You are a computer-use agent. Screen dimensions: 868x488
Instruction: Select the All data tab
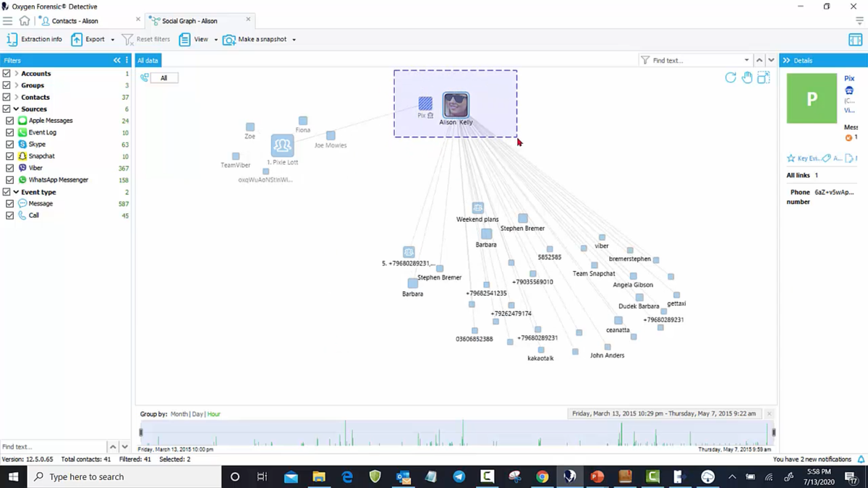coord(148,61)
